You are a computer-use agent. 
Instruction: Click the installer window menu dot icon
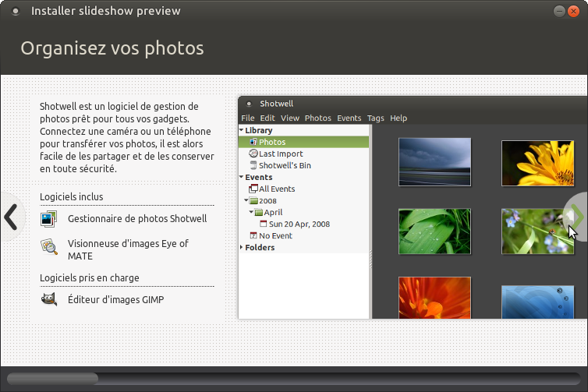point(16,11)
